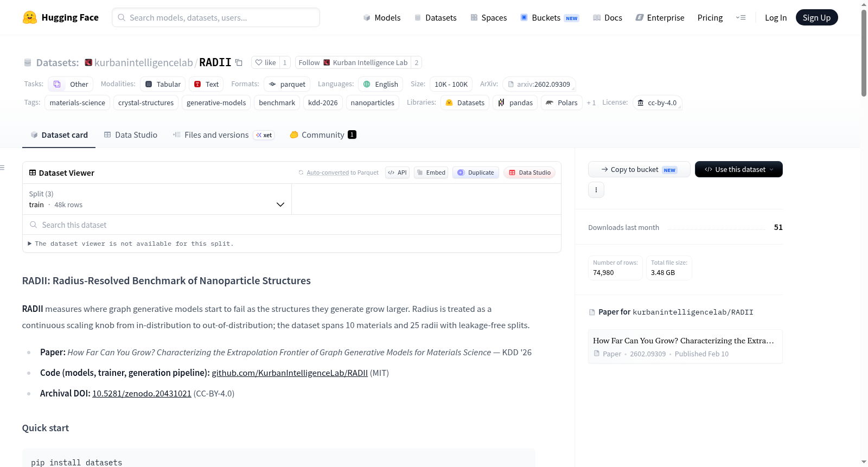Click the Sign Up button

[816, 17]
